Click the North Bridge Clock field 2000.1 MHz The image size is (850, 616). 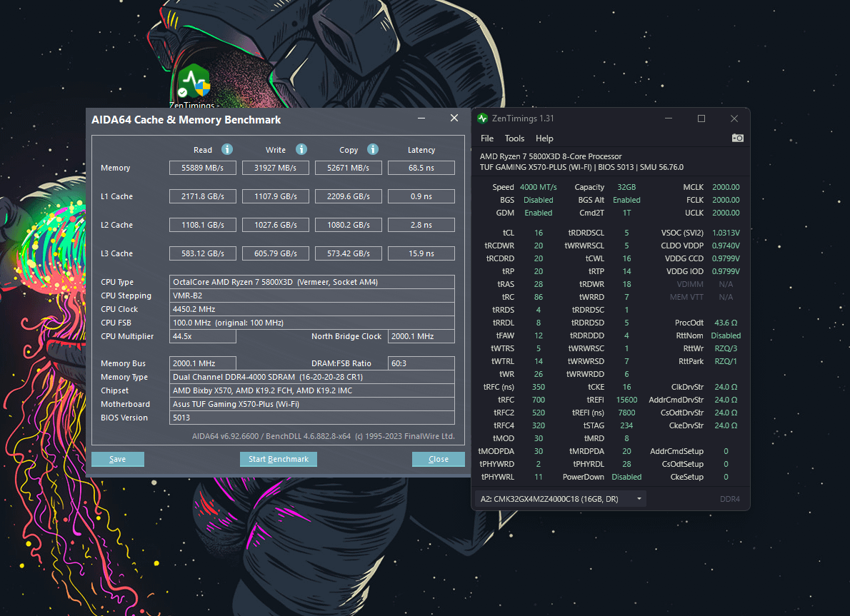tap(421, 336)
